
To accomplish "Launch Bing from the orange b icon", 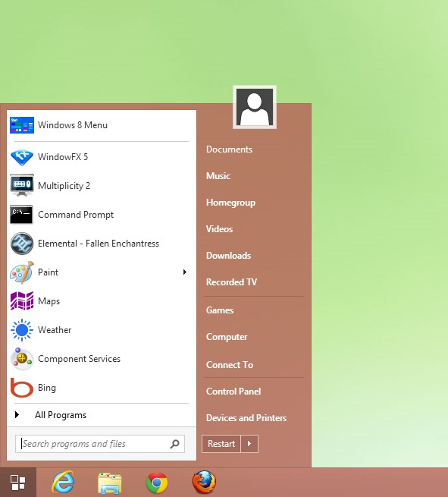I will [22, 388].
